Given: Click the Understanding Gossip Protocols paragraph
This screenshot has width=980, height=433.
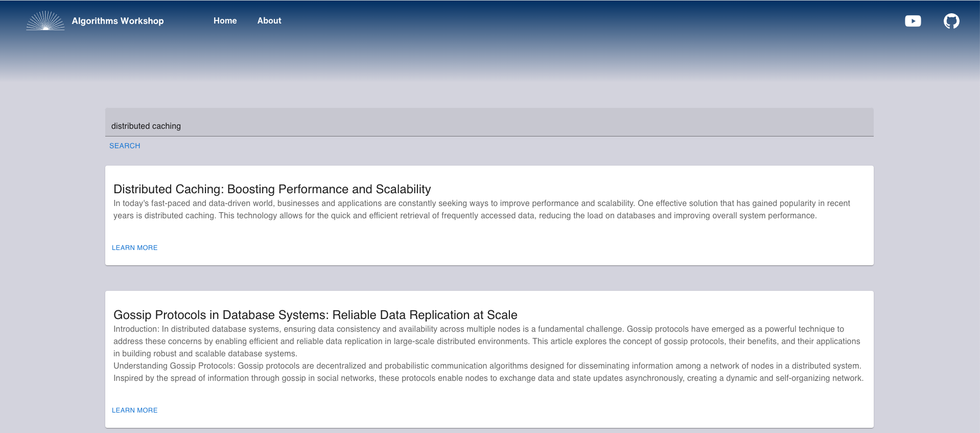Looking at the screenshot, I should (x=488, y=372).
